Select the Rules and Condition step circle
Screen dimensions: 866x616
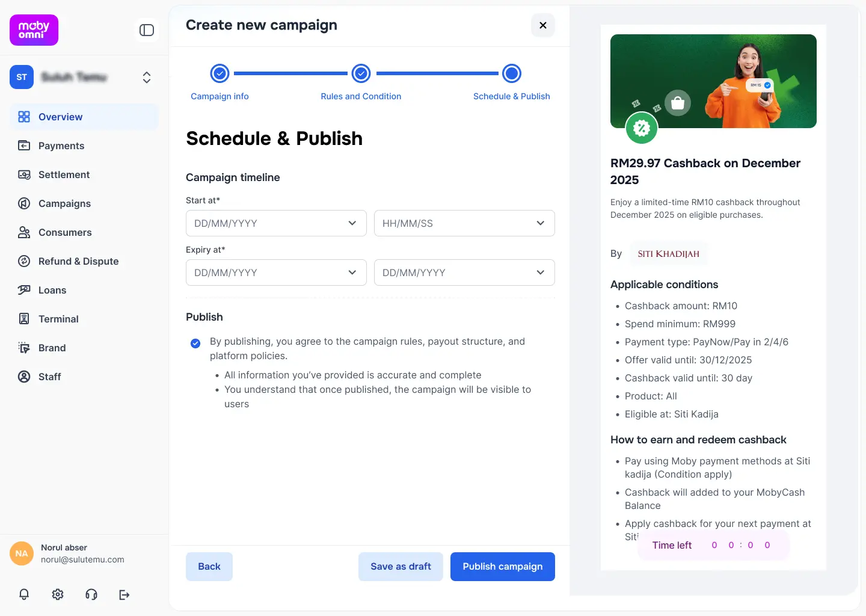[x=361, y=73]
